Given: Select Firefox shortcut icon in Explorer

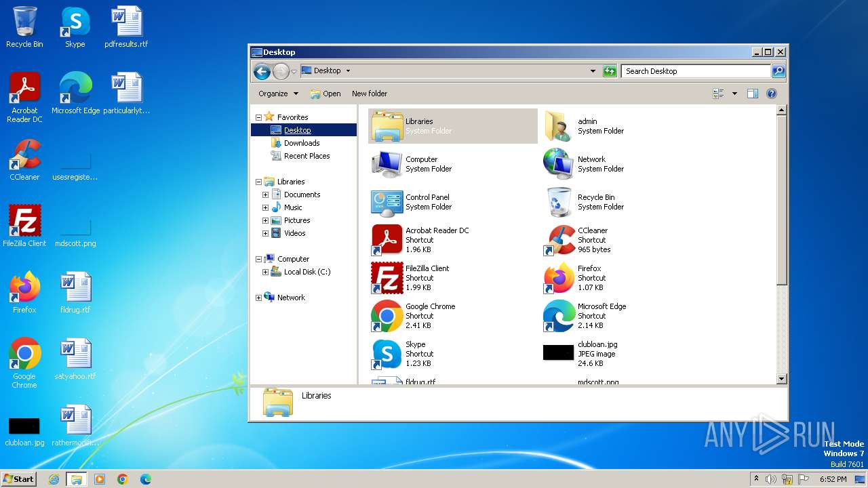Looking at the screenshot, I should point(559,278).
